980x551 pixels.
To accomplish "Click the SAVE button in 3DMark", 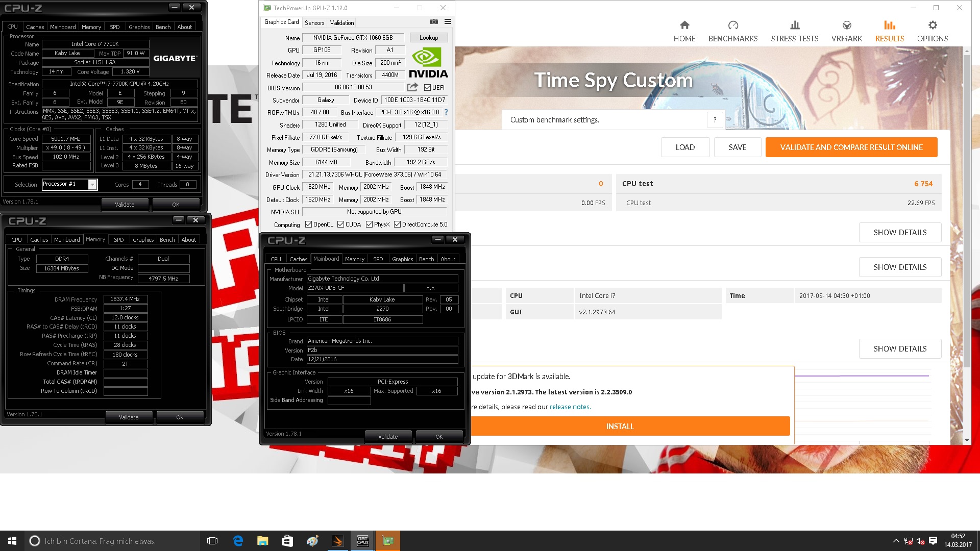I will coord(738,147).
